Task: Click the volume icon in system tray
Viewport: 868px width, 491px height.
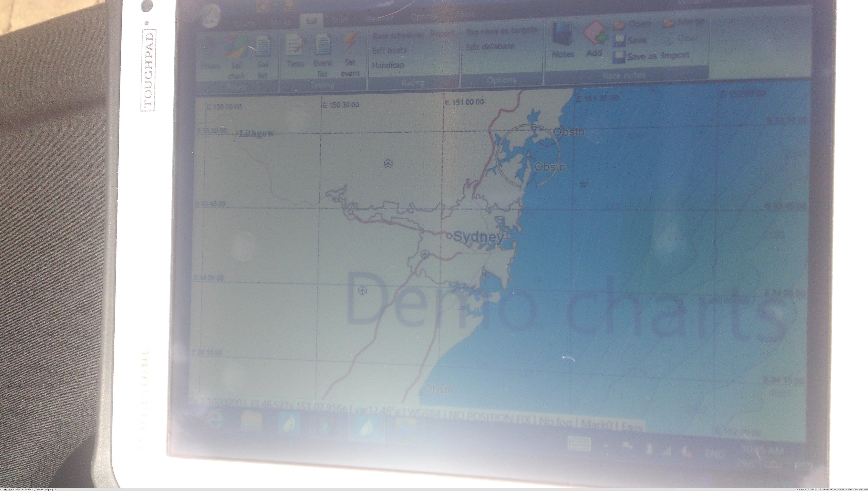Action: coord(686,451)
